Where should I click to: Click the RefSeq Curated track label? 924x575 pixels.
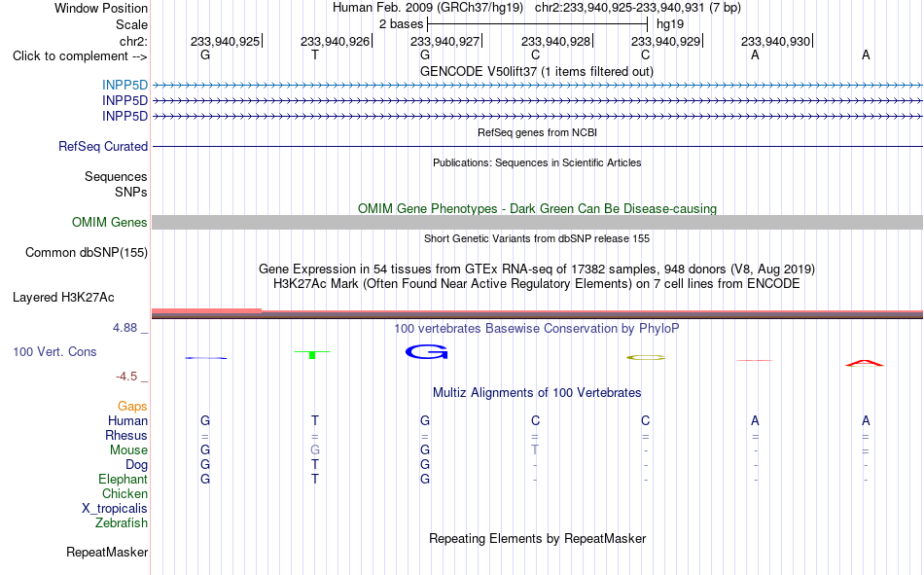[x=102, y=146]
